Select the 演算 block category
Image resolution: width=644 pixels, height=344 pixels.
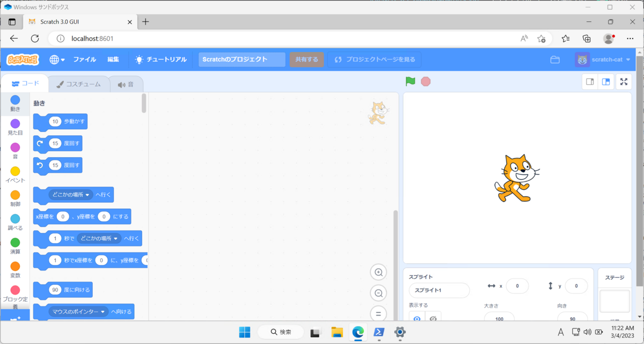tap(15, 246)
